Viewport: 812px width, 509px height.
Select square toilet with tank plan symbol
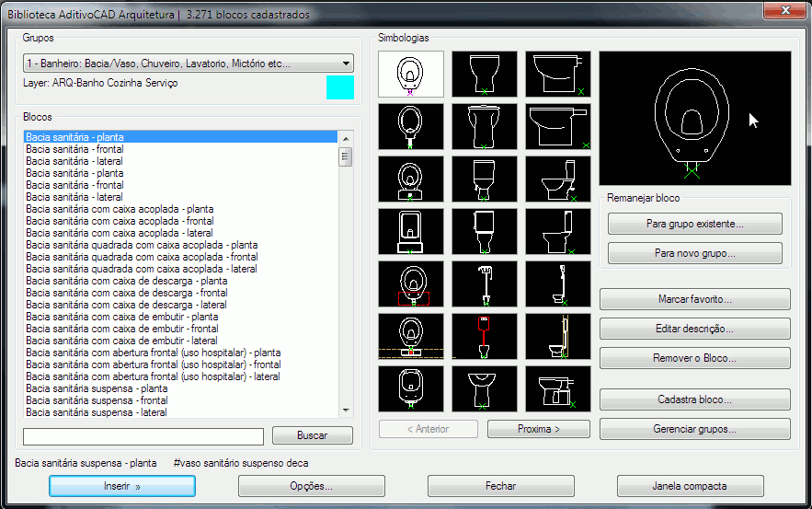(x=411, y=232)
